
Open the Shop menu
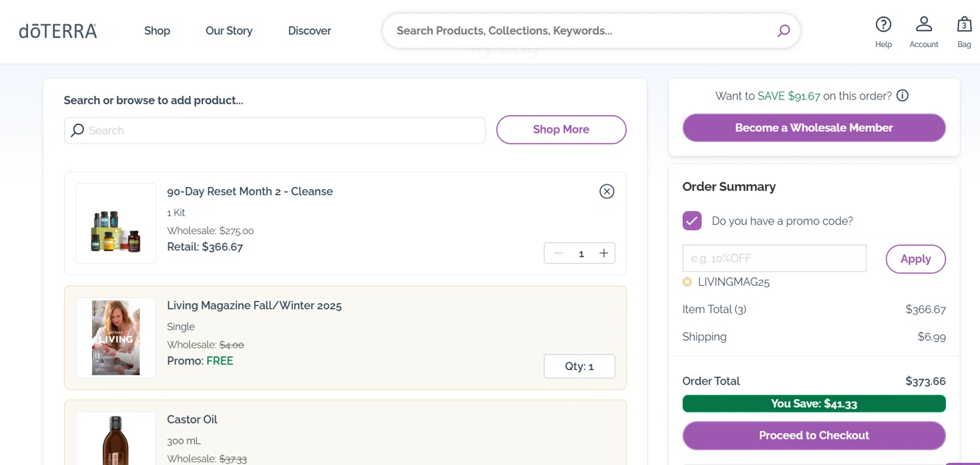(157, 31)
